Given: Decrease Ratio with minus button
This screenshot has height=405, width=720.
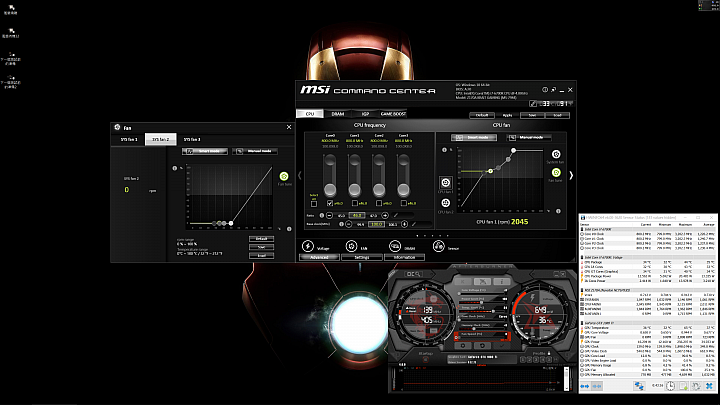Looking at the screenshot, I should pyautogui.click(x=329, y=215).
